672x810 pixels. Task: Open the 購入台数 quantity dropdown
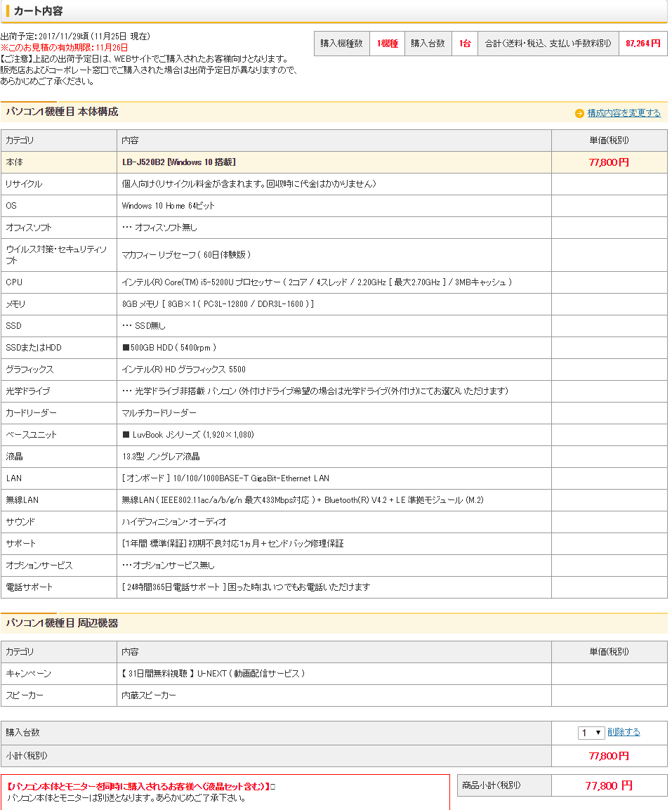(x=591, y=733)
